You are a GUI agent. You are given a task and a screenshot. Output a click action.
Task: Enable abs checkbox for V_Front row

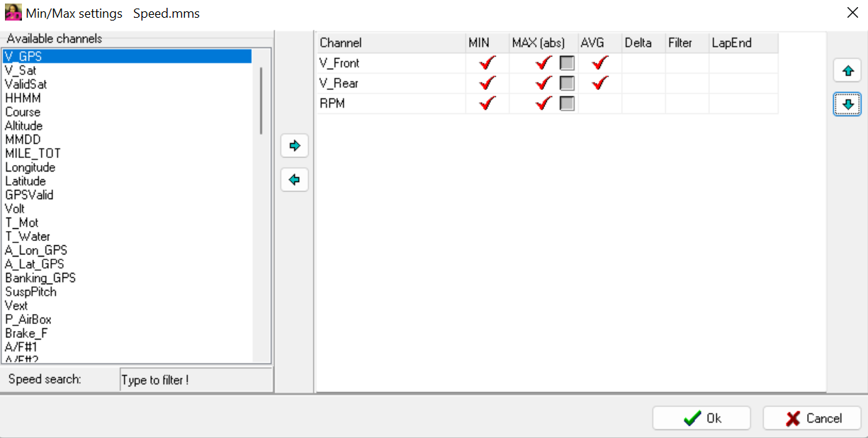click(x=567, y=63)
